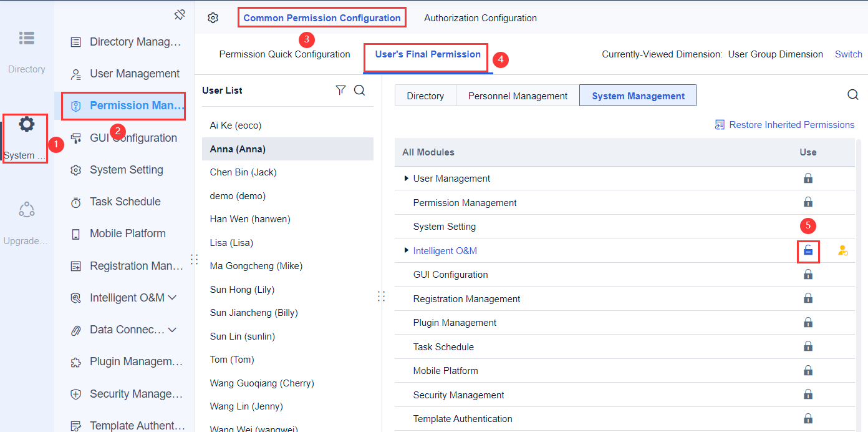
Task: Click the Upgrade icon in far-left sidebar
Action: point(26,209)
